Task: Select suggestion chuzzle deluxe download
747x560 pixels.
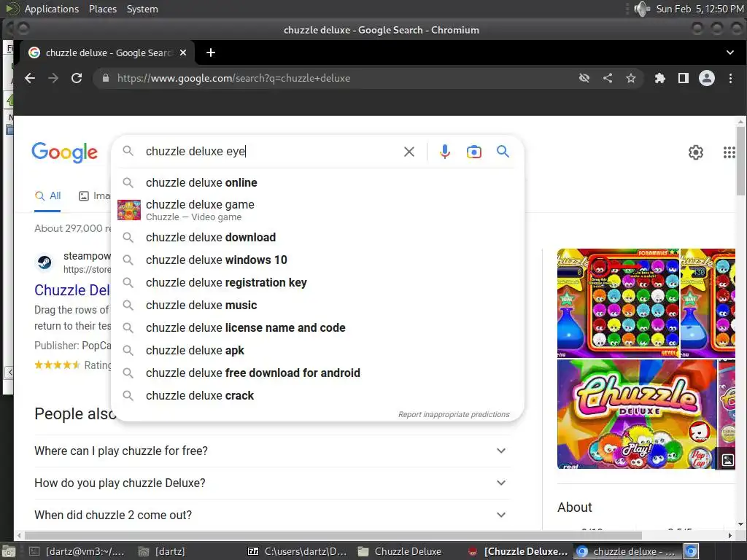Action: (x=317, y=237)
